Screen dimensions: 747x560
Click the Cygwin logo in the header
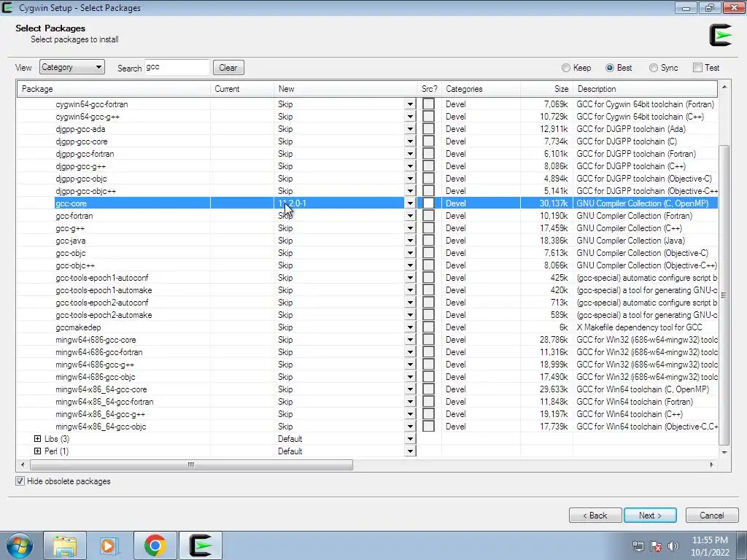[720, 35]
